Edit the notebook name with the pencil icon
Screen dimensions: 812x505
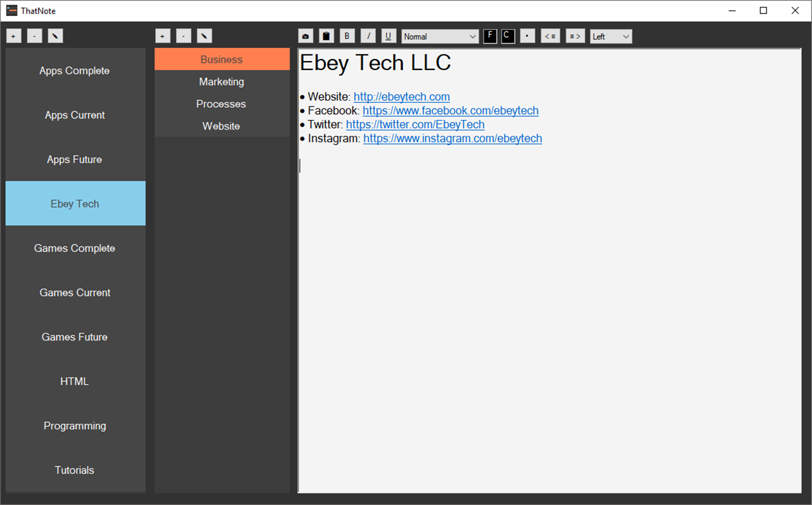(55, 35)
